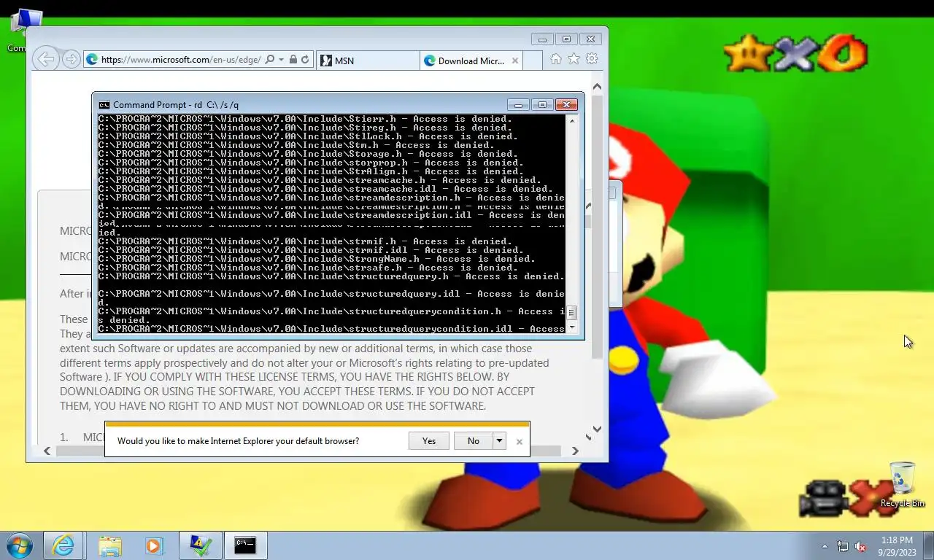Viewport: 934px width, 560px height.
Task: Click the IE horizontal scroll right arrow
Action: coord(575,451)
